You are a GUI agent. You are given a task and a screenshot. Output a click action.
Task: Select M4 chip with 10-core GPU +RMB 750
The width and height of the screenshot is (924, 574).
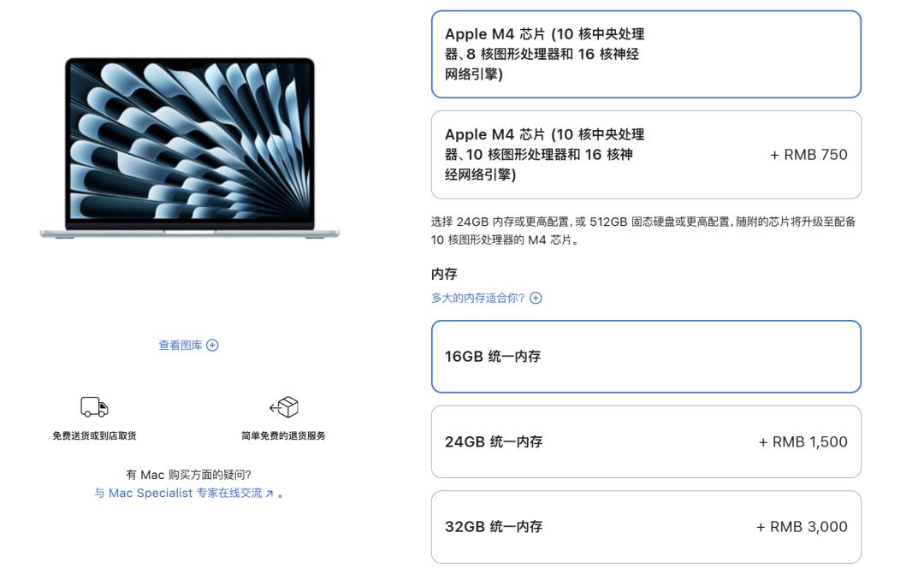pos(646,155)
